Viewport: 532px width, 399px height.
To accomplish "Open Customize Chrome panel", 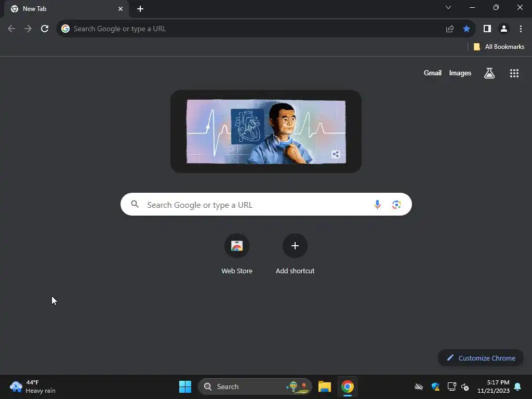I will pos(481,358).
